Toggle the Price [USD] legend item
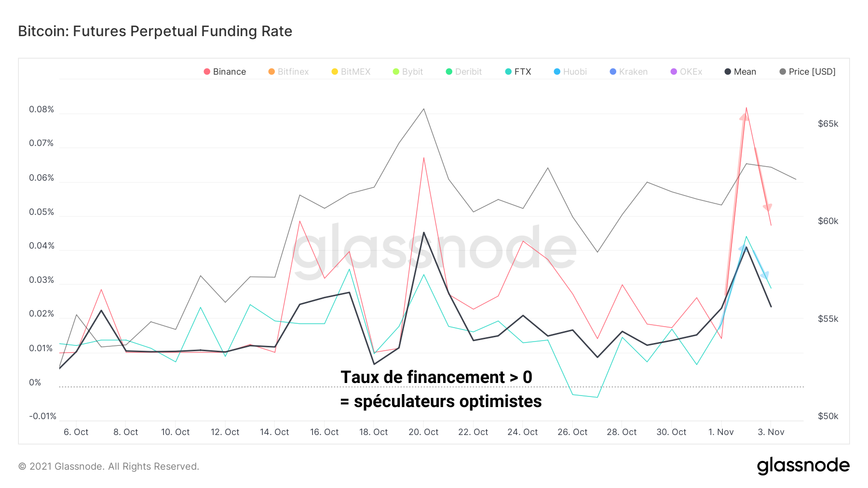 pyautogui.click(x=808, y=72)
